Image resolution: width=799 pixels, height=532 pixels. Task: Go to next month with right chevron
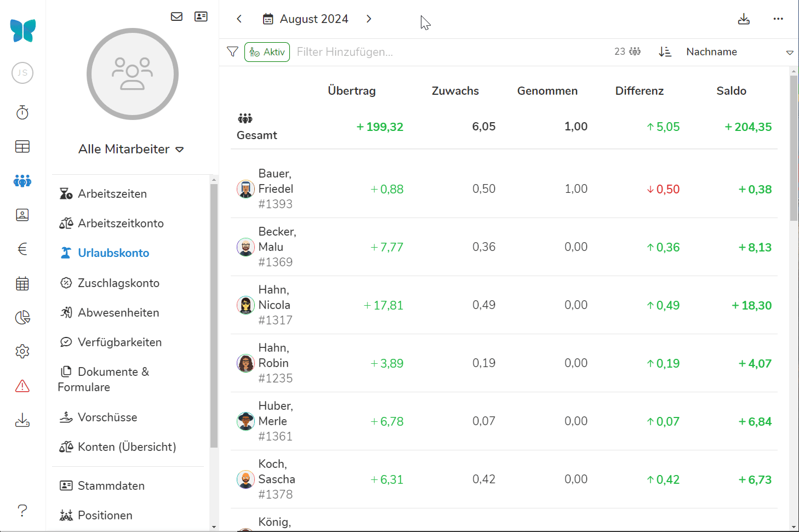369,19
